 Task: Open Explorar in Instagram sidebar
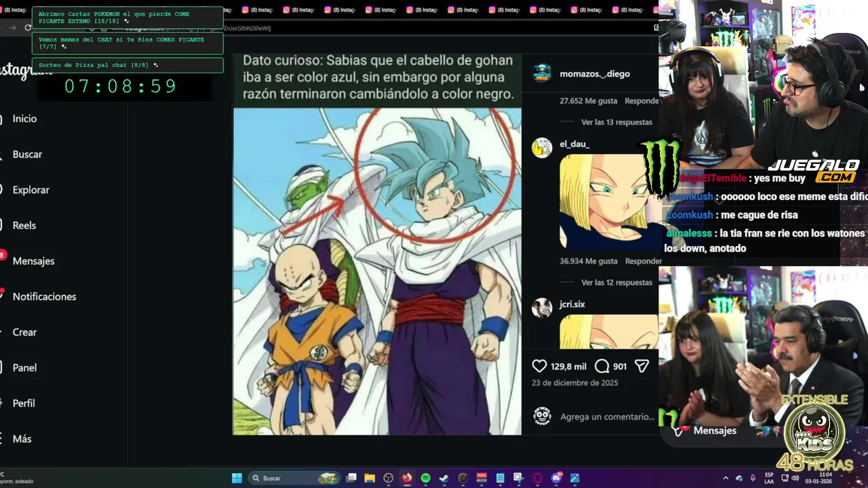pos(31,190)
